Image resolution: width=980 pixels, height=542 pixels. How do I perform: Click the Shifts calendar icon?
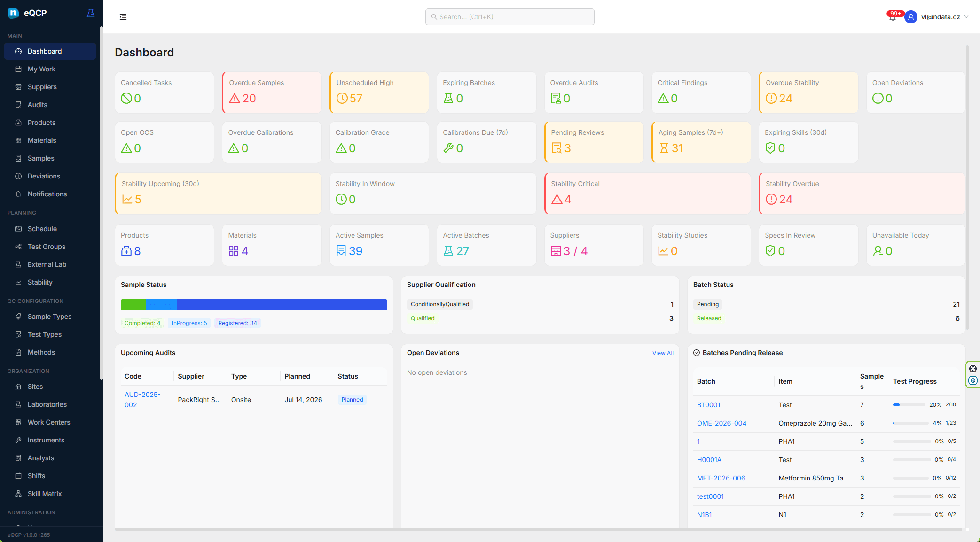(18, 476)
